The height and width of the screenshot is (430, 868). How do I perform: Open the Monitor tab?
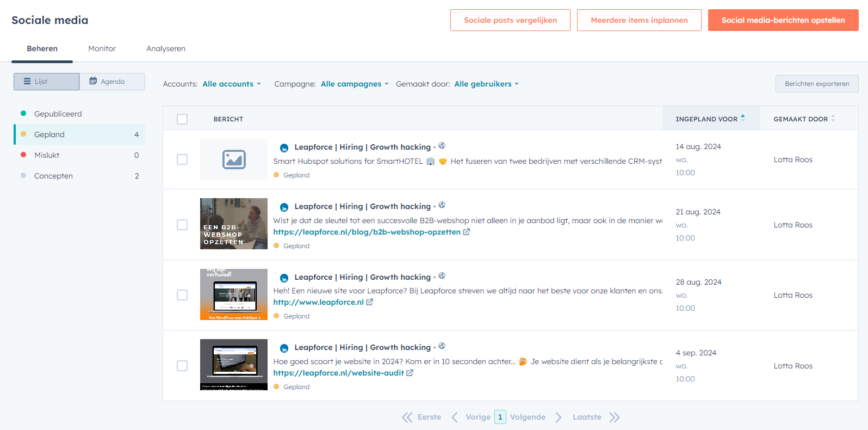102,48
